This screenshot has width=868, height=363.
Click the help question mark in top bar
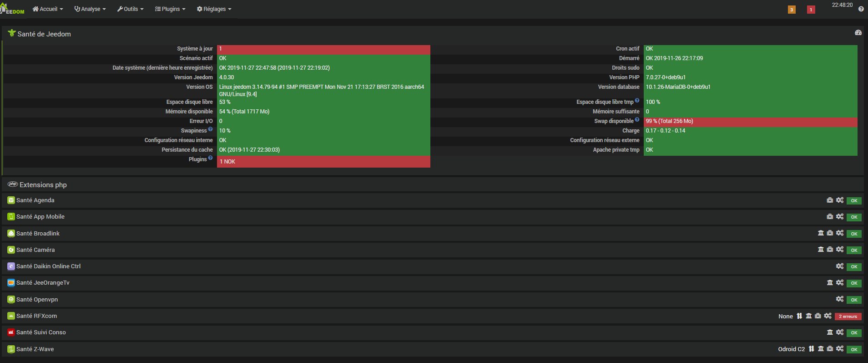(x=861, y=9)
